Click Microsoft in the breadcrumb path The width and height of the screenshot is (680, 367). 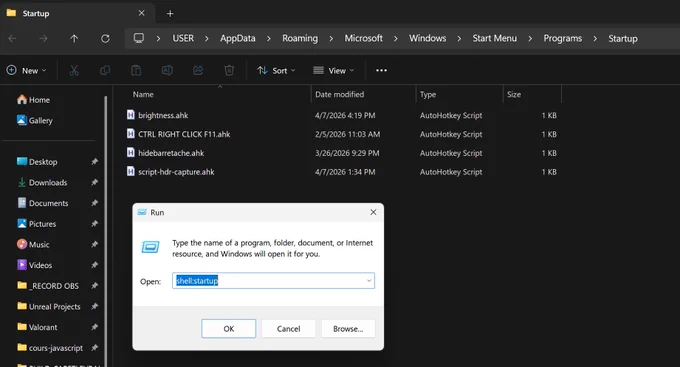(x=363, y=38)
